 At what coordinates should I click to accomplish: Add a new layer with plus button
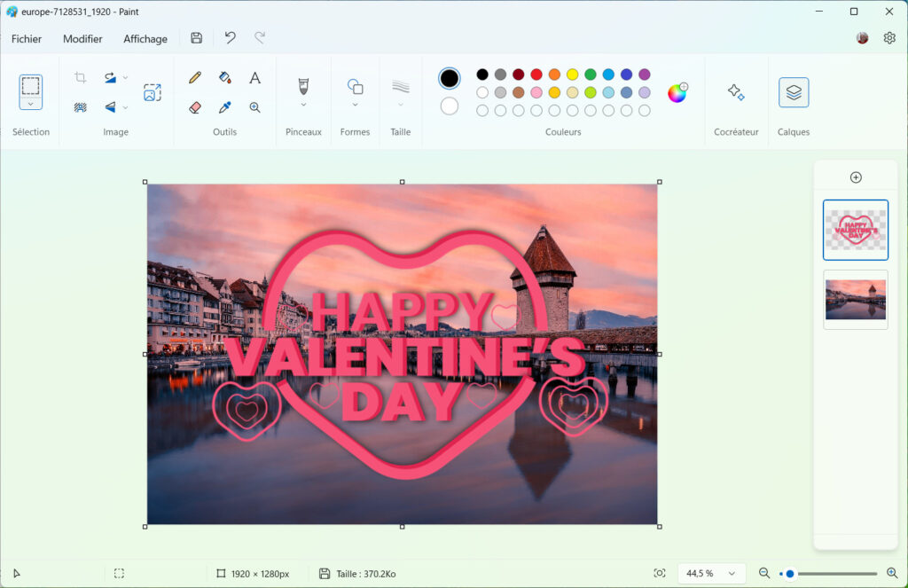(856, 177)
